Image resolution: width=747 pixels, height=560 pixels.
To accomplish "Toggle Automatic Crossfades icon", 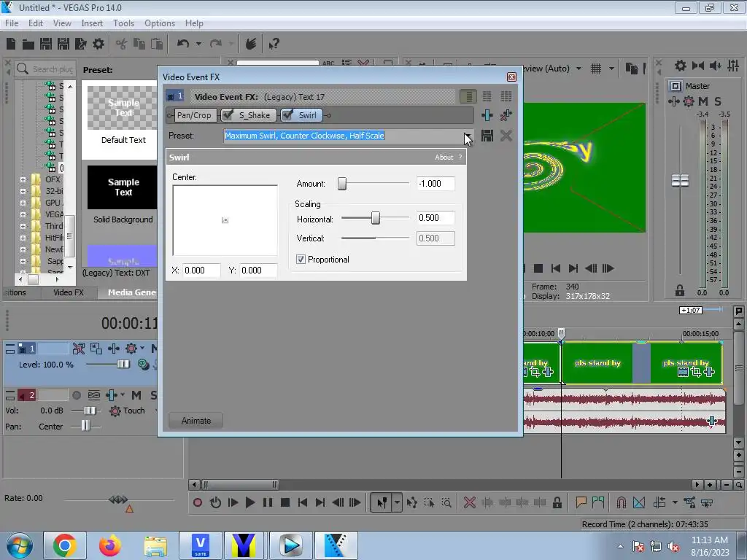I will [x=639, y=502].
